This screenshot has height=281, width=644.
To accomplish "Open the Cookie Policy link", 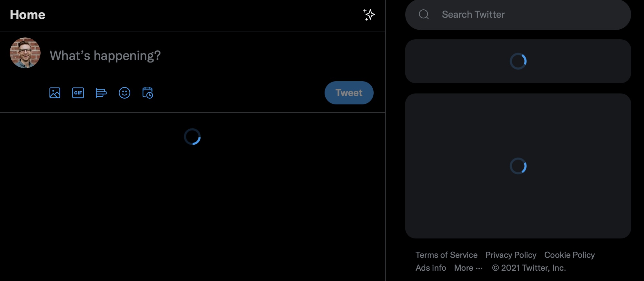I will (x=569, y=255).
